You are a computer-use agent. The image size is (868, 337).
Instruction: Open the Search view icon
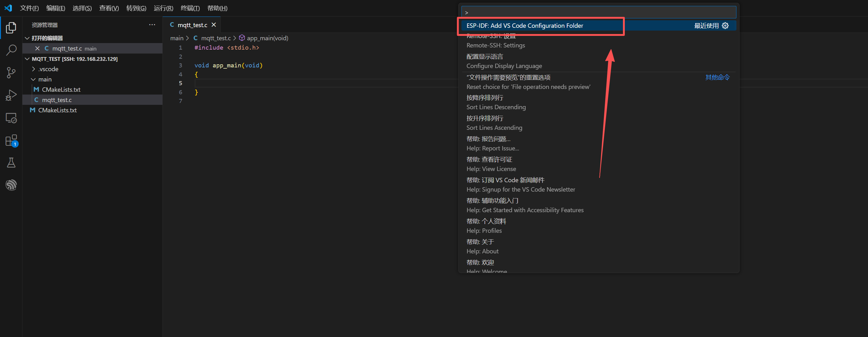click(x=11, y=50)
